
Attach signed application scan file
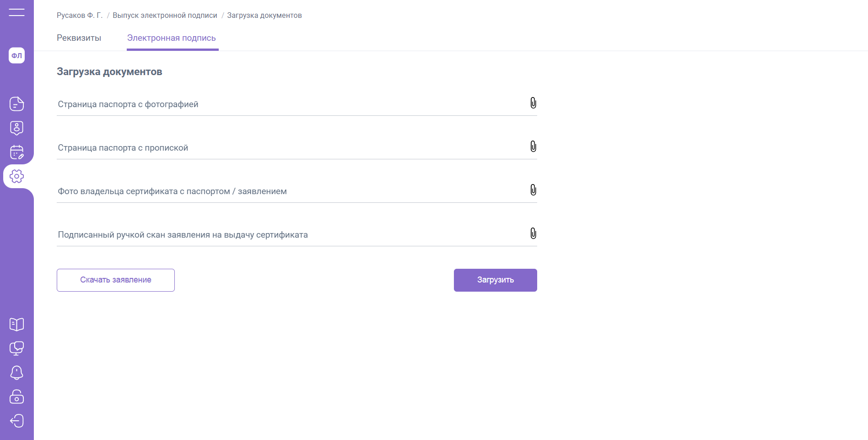[533, 234]
